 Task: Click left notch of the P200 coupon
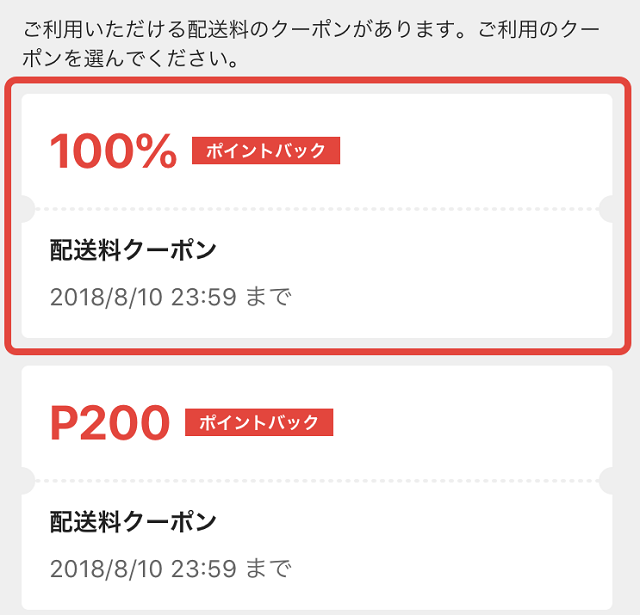tap(28, 481)
